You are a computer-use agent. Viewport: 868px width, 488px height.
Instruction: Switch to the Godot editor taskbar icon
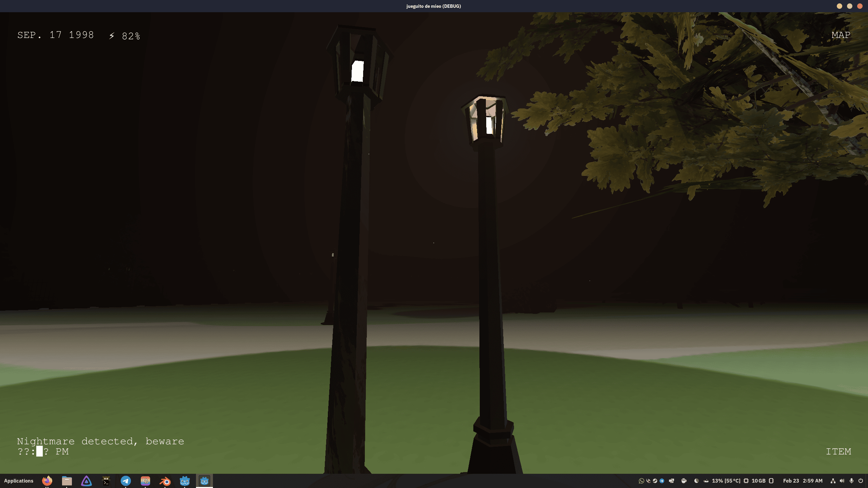185,481
